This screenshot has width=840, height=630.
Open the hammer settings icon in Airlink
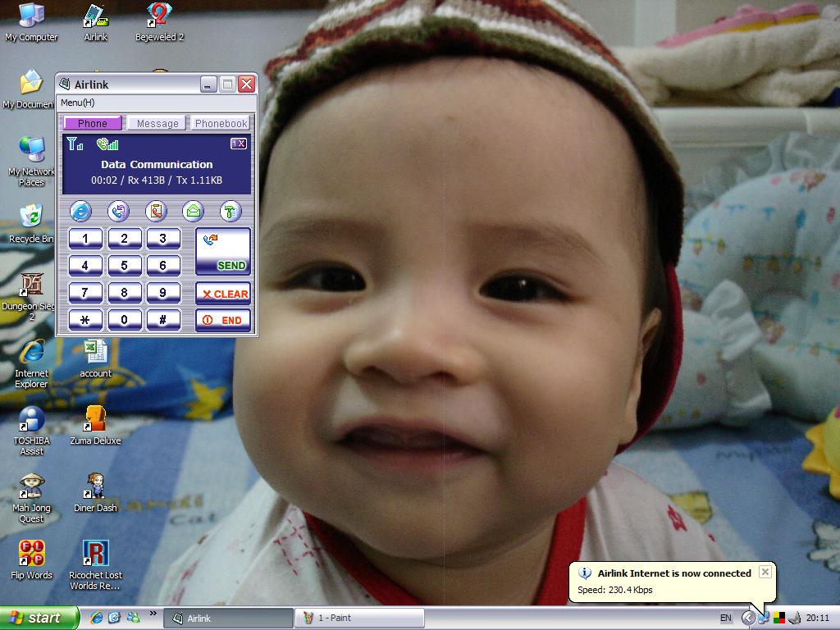(231, 212)
